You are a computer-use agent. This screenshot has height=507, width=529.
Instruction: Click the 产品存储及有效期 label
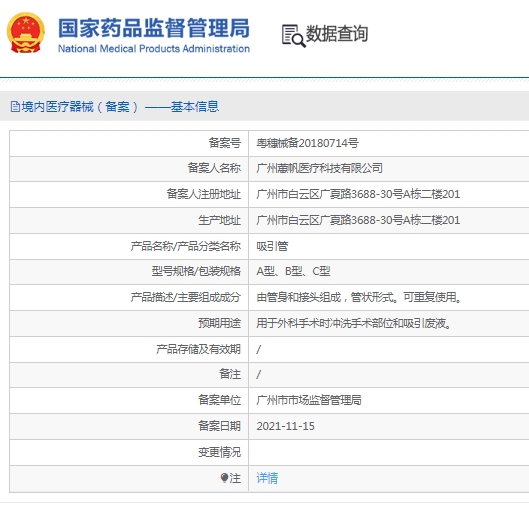tap(198, 349)
